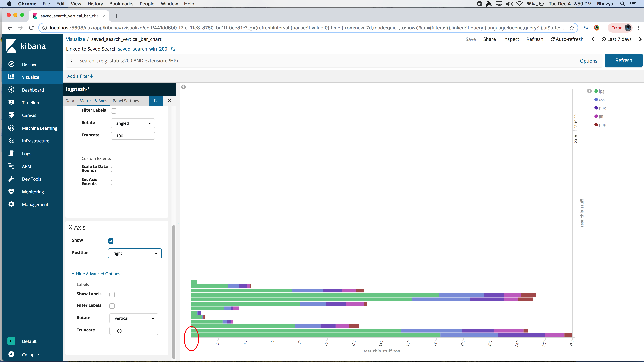This screenshot has height=362, width=644.
Task: Open the Dashboard section icon
Action: [11, 90]
